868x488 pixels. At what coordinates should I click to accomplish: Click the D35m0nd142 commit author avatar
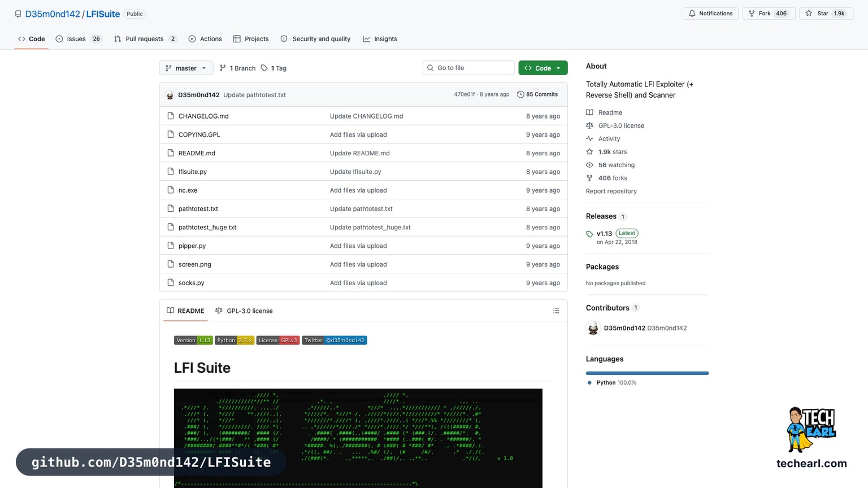pos(170,95)
